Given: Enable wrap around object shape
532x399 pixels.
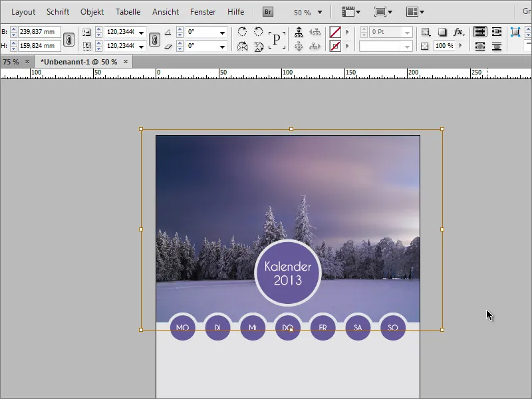Looking at the screenshot, I should click(x=479, y=46).
